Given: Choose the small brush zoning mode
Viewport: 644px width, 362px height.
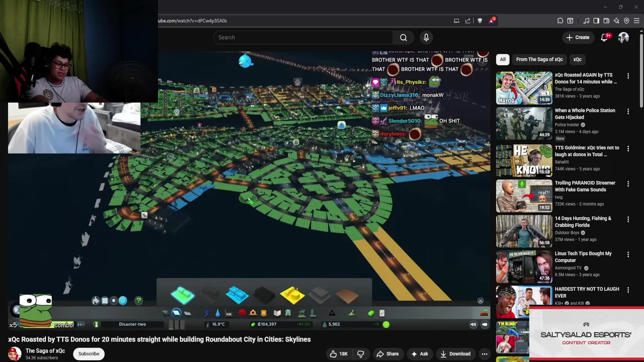Looking at the screenshot, I should tap(114, 300).
